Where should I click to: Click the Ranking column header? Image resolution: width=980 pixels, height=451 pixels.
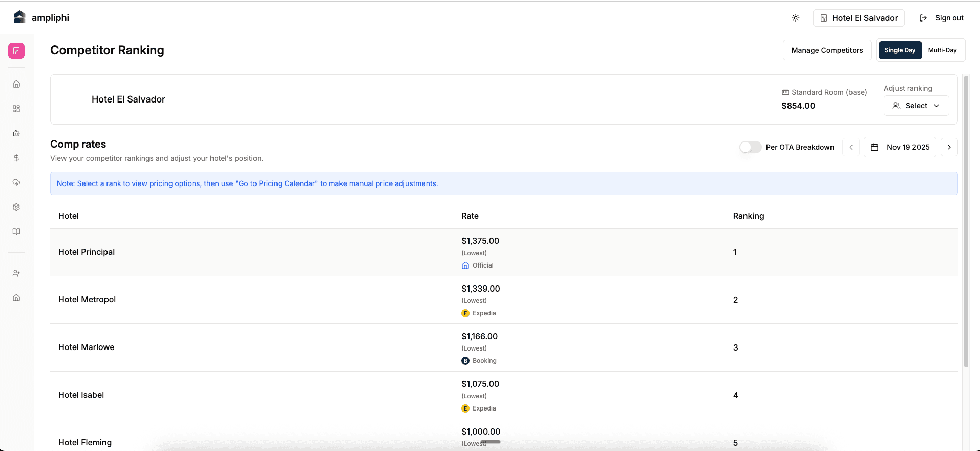[749, 216]
